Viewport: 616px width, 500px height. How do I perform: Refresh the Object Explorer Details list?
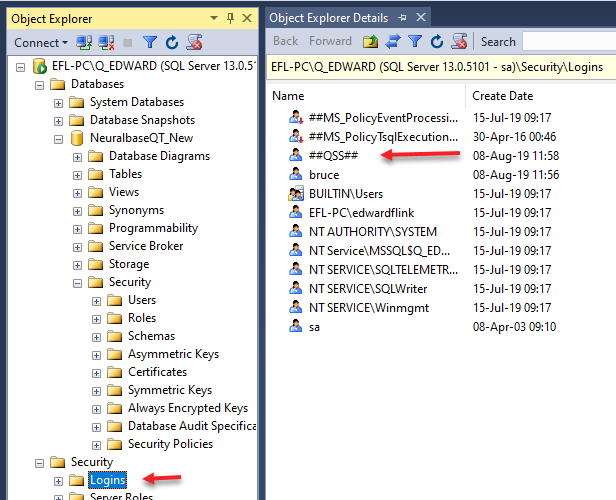[x=437, y=41]
